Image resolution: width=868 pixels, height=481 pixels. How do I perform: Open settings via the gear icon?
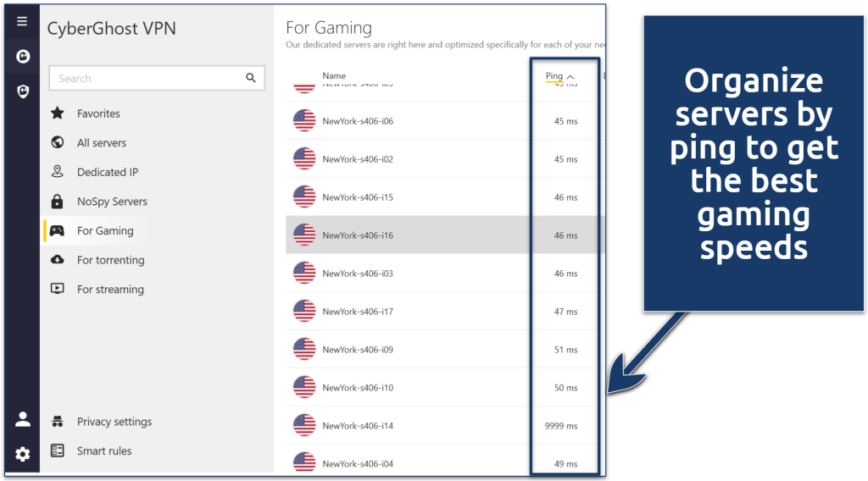pos(22,455)
